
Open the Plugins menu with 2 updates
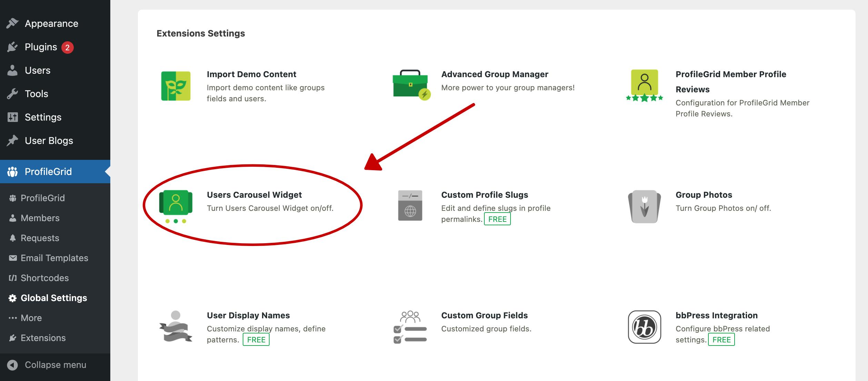tap(41, 47)
